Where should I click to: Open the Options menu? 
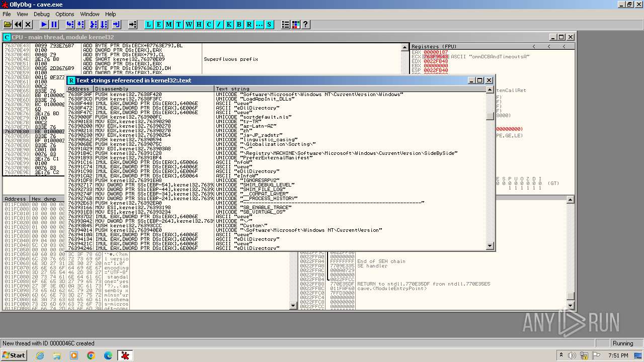[65, 14]
